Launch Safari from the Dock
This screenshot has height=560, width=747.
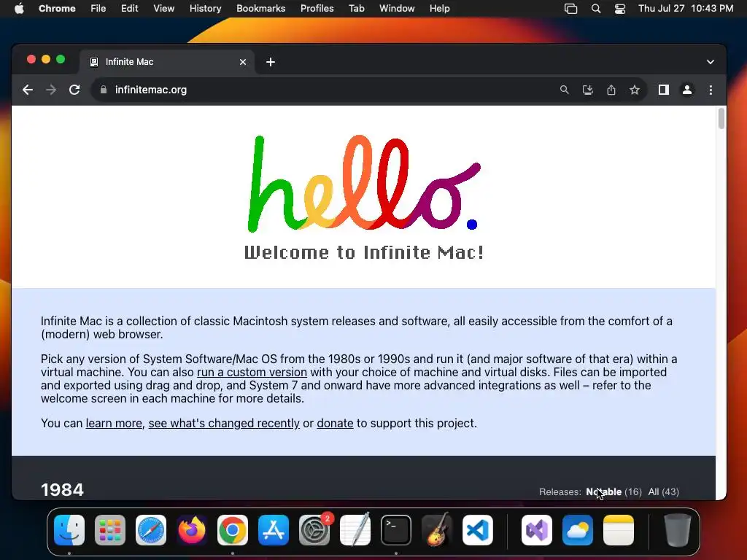[x=151, y=530]
